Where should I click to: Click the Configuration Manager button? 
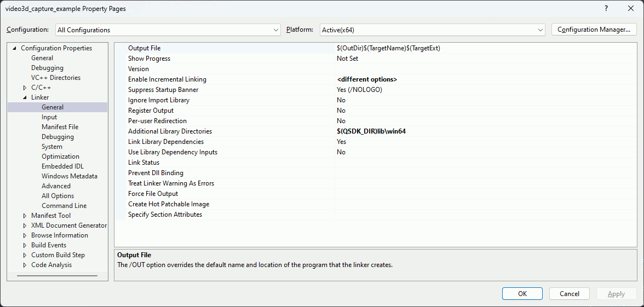594,30
